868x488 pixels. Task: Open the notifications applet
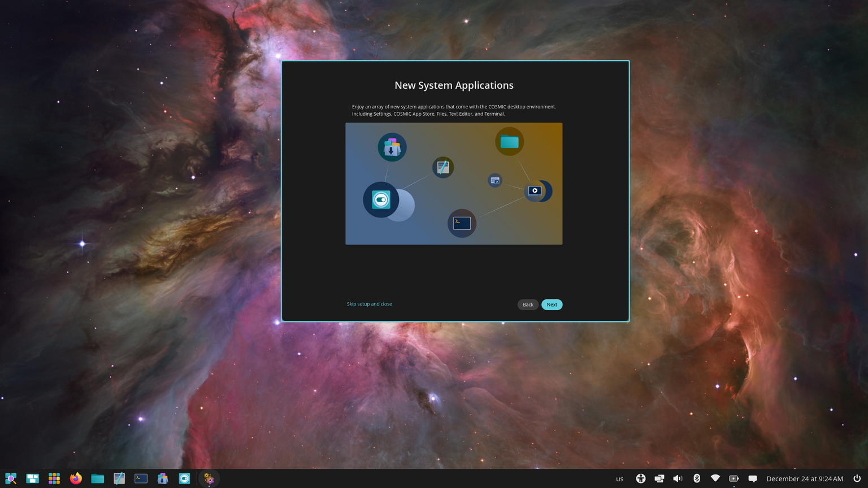pos(753,478)
